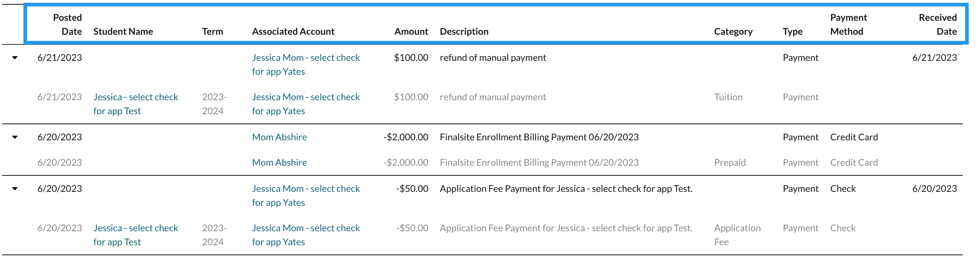Click the Type column header
980x257 pixels.
pos(792,31)
